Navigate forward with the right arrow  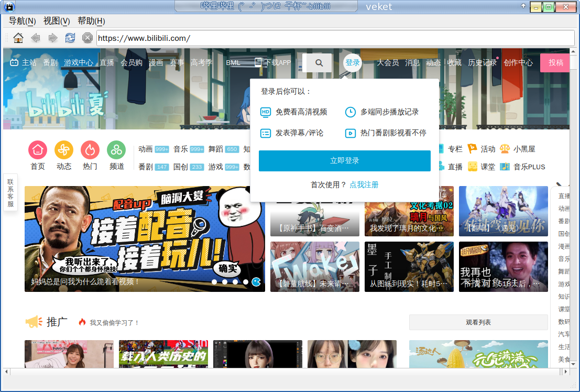point(53,38)
